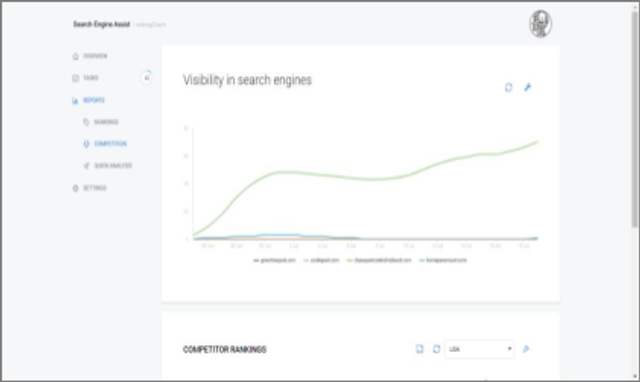
Task: Refresh the Competitor Rankings table
Action: coord(436,349)
